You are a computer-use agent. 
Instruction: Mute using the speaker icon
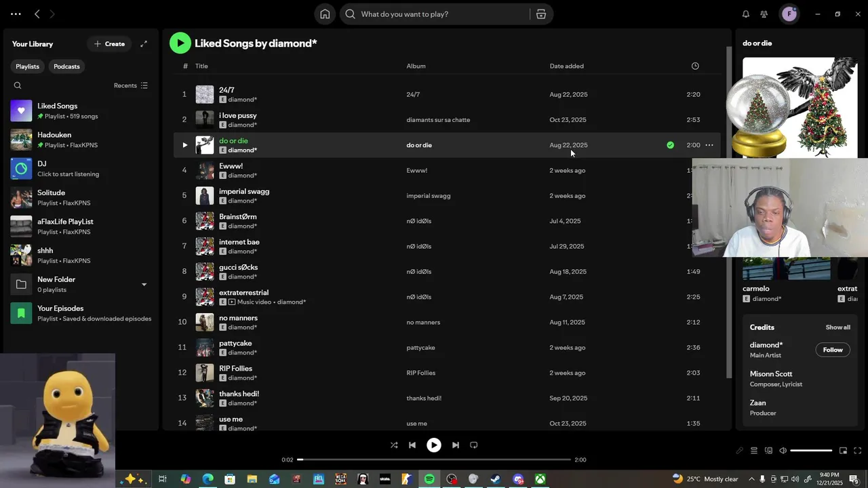783,451
